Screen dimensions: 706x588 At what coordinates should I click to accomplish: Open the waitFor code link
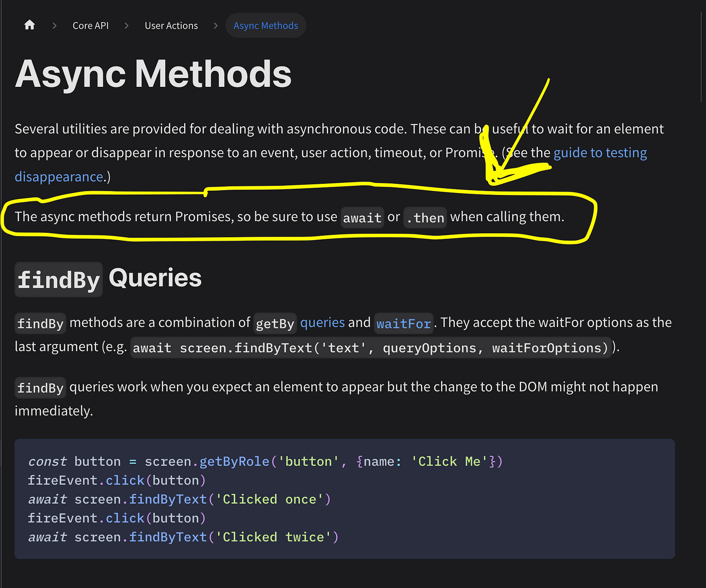[x=403, y=324]
